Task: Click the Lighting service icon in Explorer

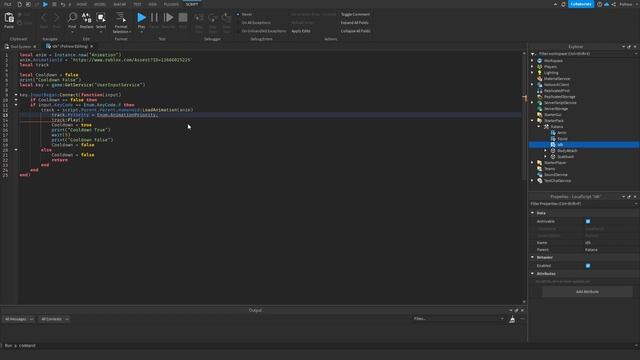Action: click(x=540, y=73)
